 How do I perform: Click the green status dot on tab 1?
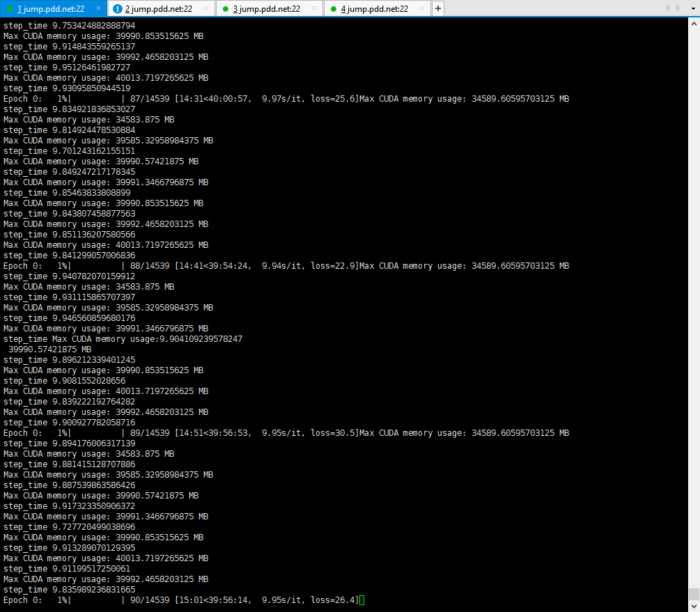(9, 7)
